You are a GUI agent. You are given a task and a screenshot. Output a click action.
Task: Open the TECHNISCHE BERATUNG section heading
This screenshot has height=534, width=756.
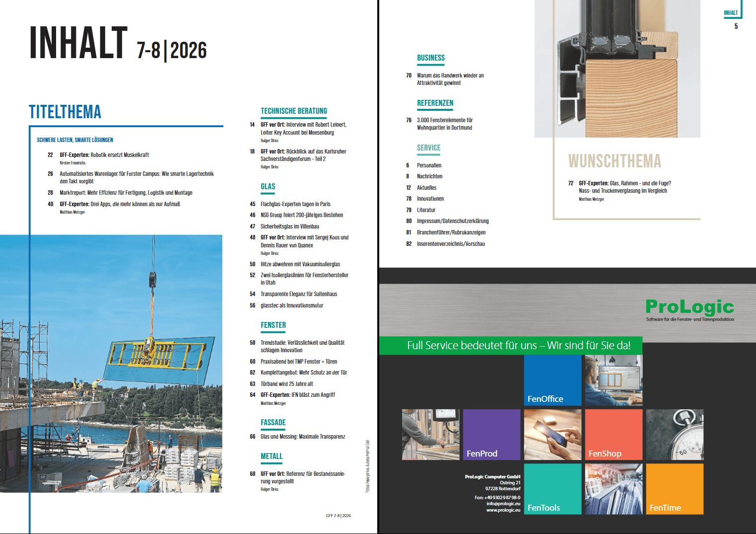(294, 111)
